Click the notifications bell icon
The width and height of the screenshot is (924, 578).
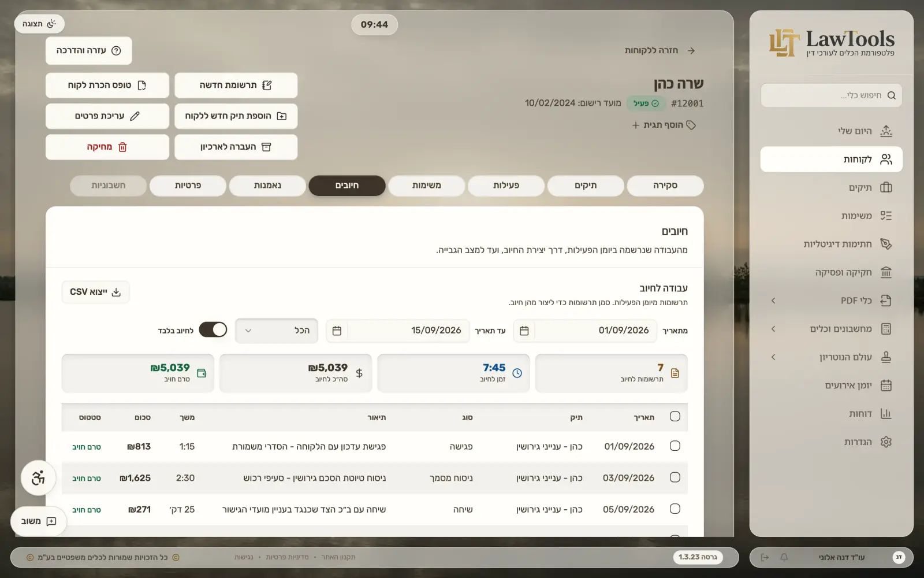pos(784,557)
